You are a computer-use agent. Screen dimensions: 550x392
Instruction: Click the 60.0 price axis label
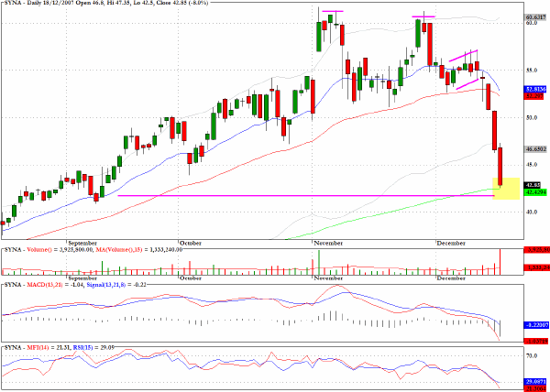coord(532,23)
